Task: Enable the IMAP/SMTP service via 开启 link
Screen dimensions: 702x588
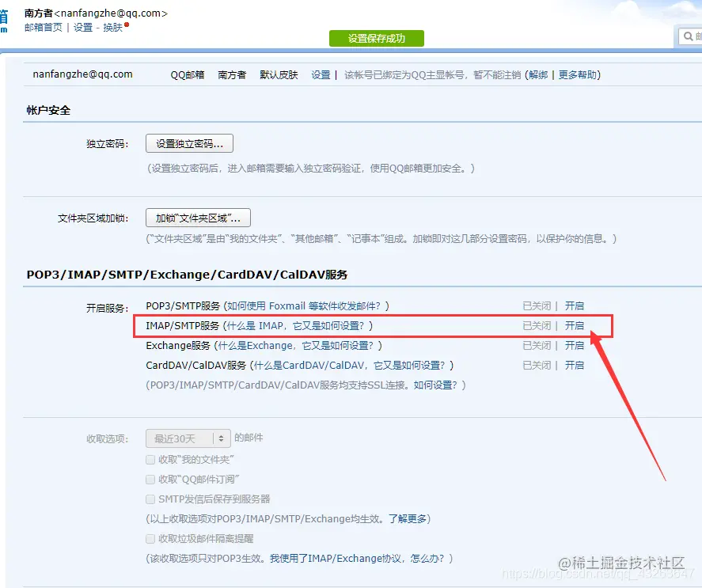Action: coord(575,326)
